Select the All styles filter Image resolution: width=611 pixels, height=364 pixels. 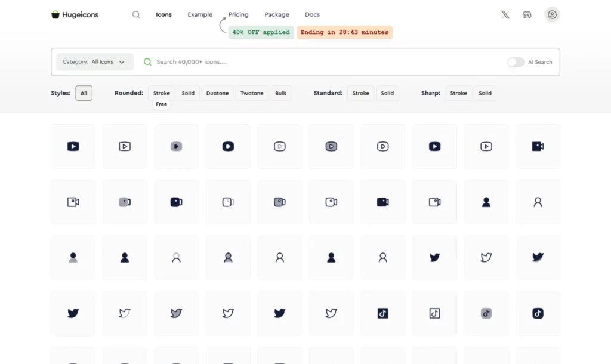(84, 93)
